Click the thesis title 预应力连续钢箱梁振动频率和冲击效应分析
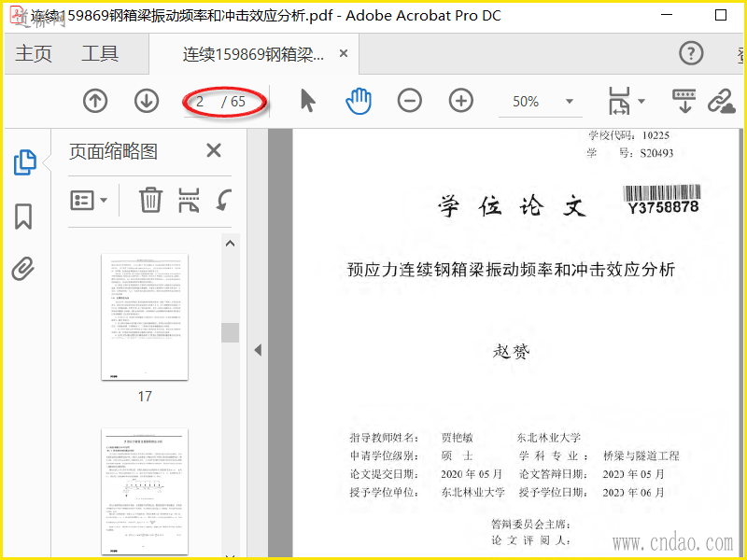This screenshot has width=747, height=560. pos(511,270)
